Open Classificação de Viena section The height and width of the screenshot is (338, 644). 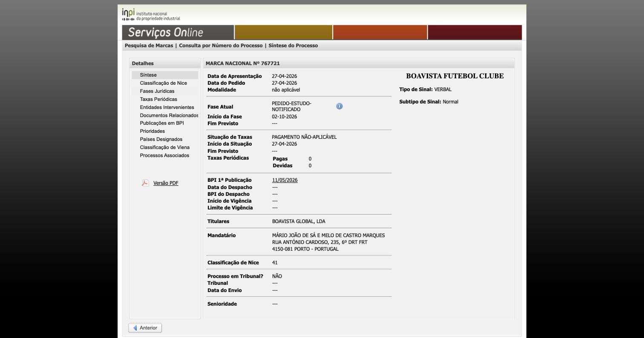(165, 147)
